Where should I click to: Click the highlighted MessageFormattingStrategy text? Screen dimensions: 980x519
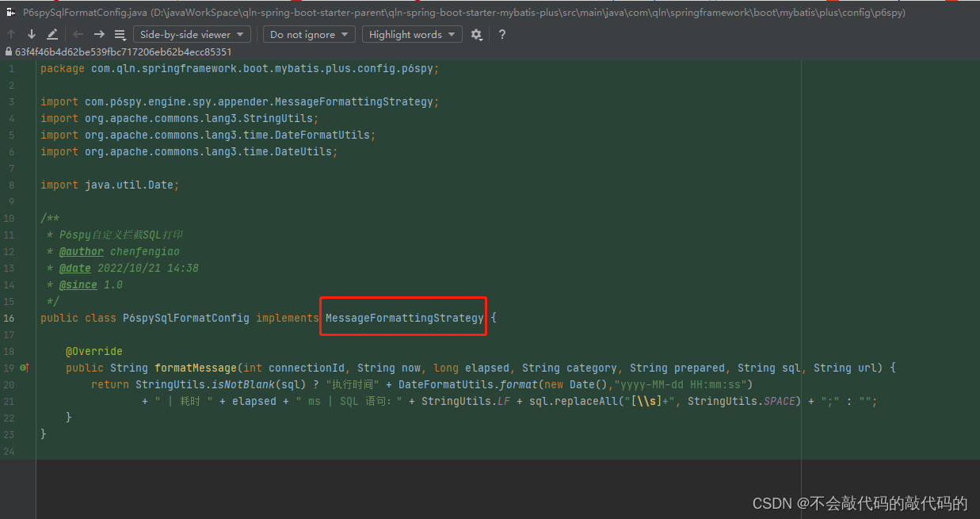tap(402, 317)
